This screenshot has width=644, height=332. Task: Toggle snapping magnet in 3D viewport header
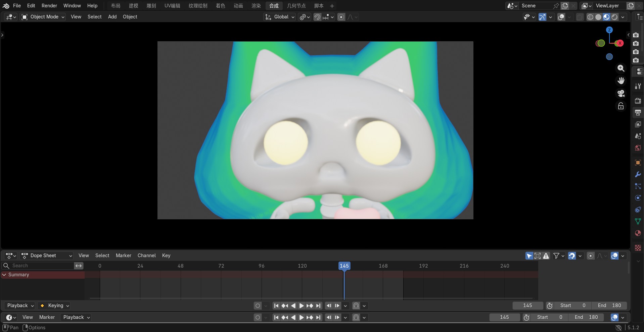(317, 17)
